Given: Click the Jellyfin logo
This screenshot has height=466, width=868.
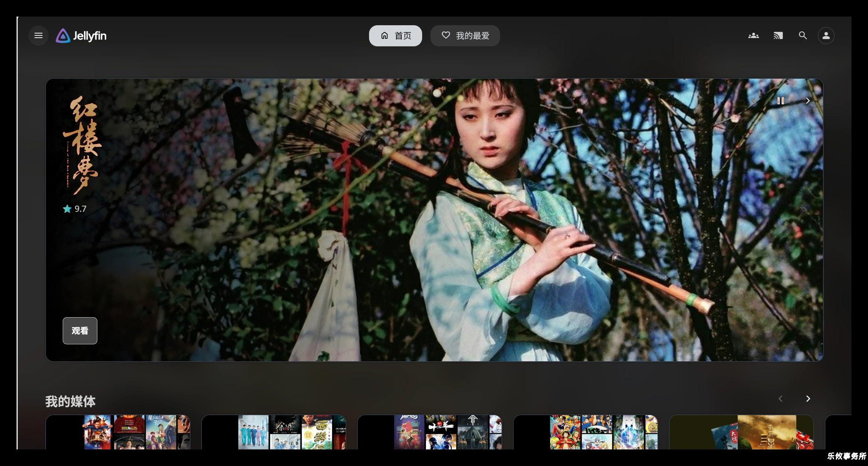Looking at the screenshot, I should (81, 36).
